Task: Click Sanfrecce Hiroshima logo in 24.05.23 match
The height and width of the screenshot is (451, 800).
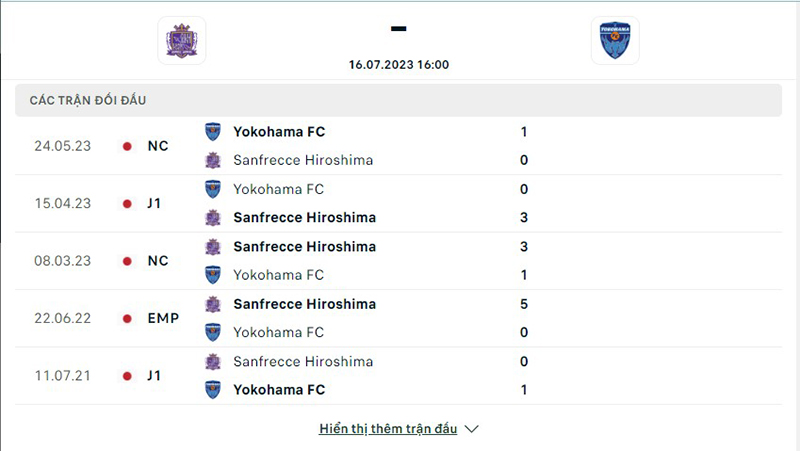Action: [212, 160]
